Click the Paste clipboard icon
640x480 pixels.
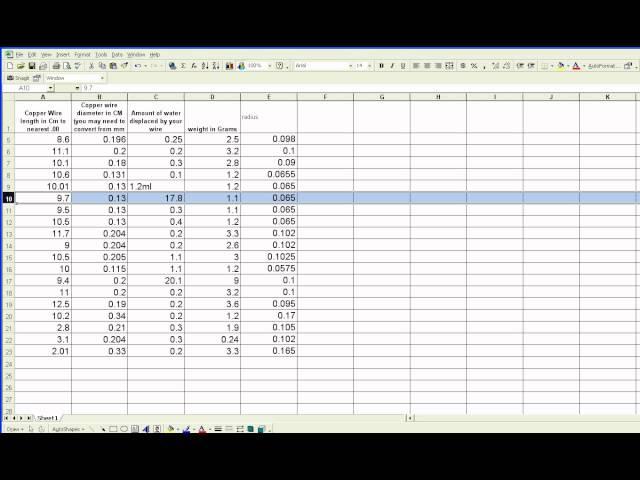(x=113, y=66)
